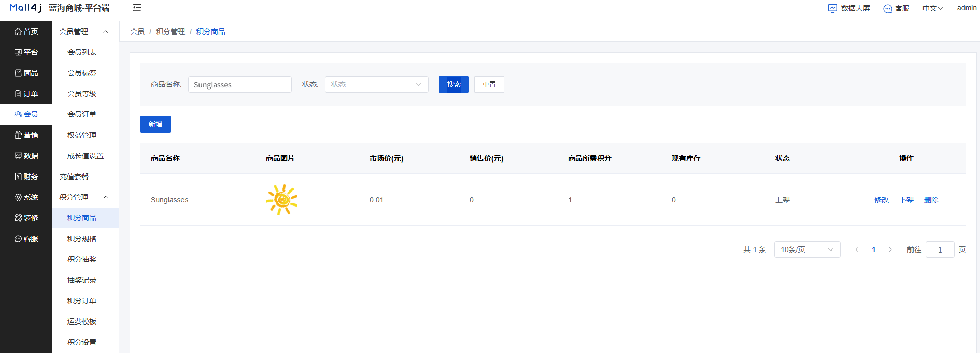Open the 商品 products sidebar item
This screenshot has height=353, width=980.
26,73
